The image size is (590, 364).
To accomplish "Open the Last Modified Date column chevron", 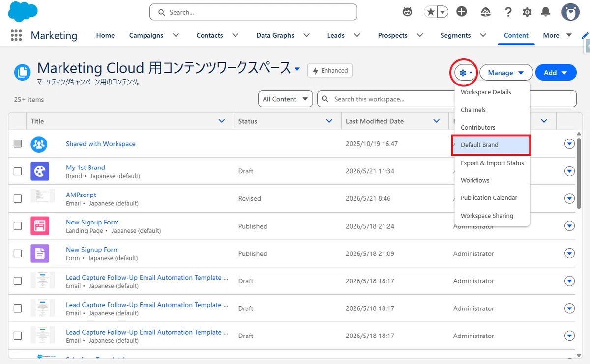I will [x=436, y=121].
